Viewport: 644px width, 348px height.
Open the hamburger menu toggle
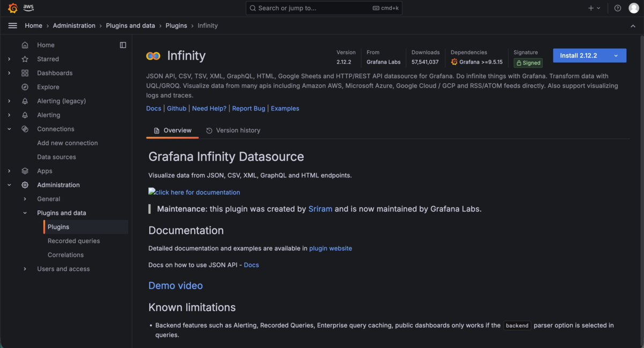[13, 26]
